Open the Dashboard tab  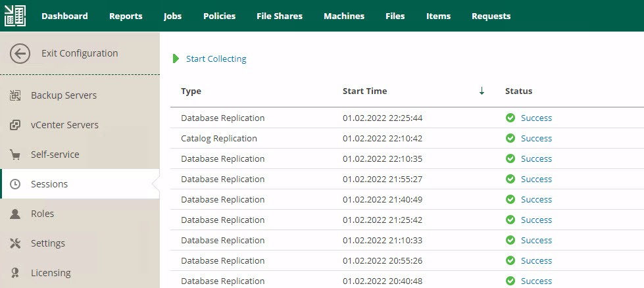(x=64, y=16)
